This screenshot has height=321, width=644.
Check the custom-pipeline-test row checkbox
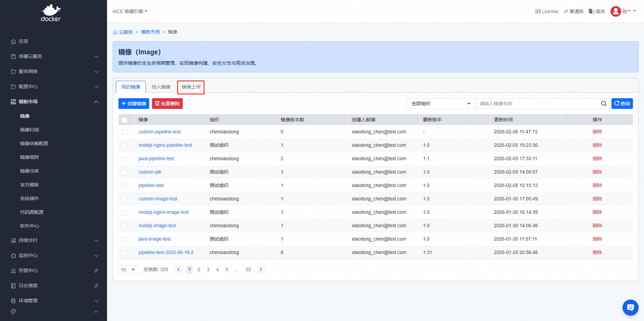coord(124,132)
